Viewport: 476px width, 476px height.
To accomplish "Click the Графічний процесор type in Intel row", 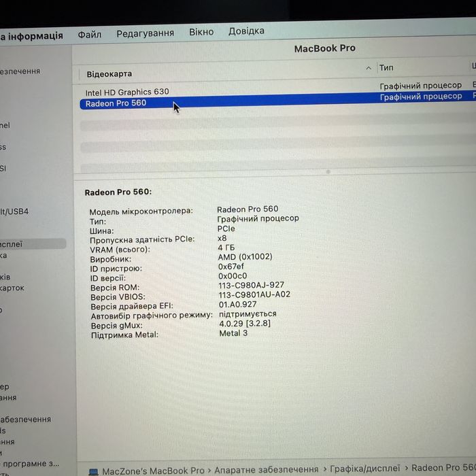I will [x=420, y=86].
